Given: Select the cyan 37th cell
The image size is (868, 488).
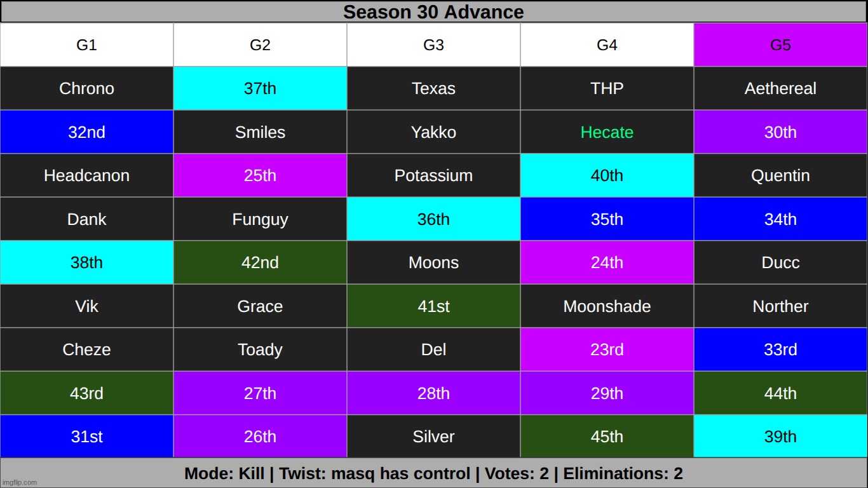Looking at the screenshot, I should point(260,88).
